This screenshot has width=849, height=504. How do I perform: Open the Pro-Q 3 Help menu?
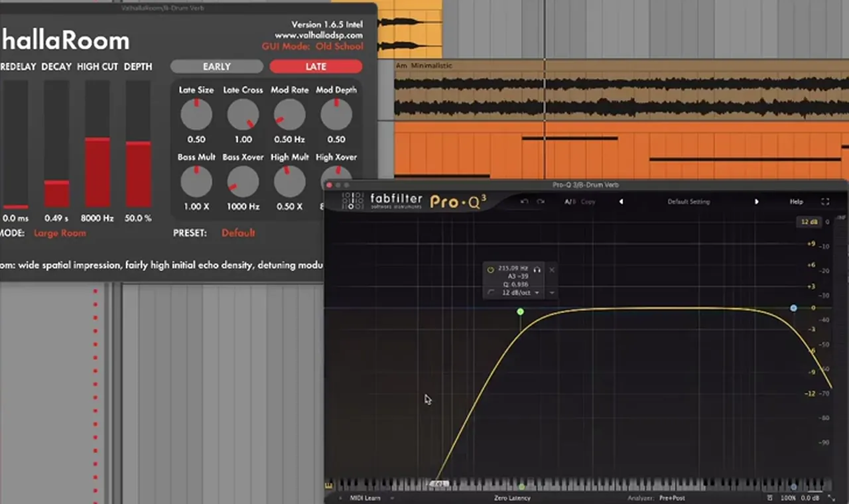coord(796,202)
